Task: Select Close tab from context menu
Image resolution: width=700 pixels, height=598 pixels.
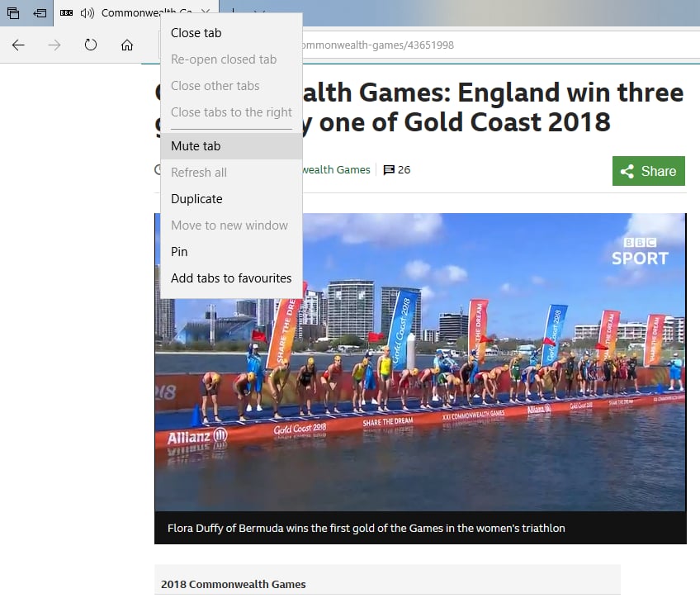Action: [x=231, y=33]
